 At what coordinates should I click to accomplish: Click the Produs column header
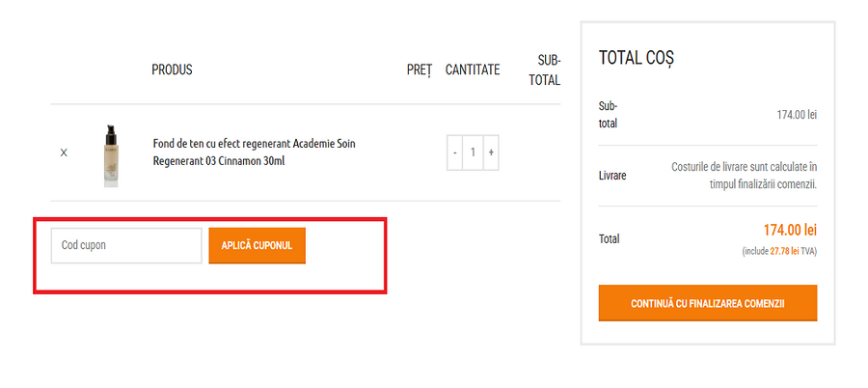pyautogui.click(x=172, y=69)
